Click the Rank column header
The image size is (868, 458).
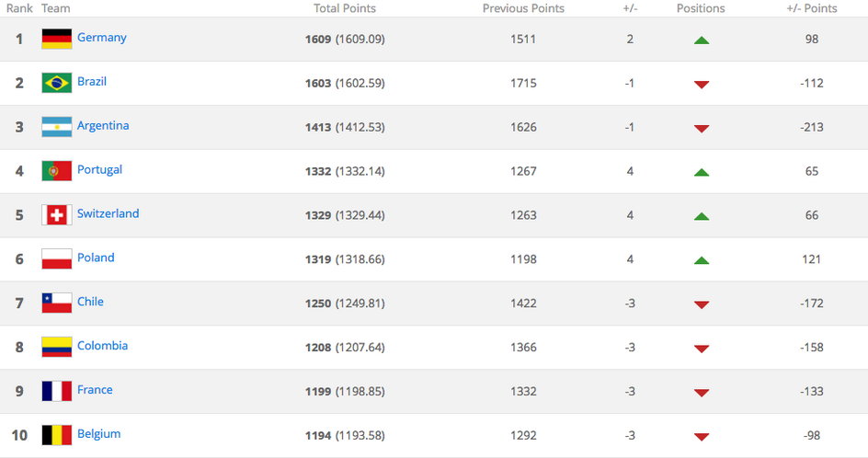point(19,8)
